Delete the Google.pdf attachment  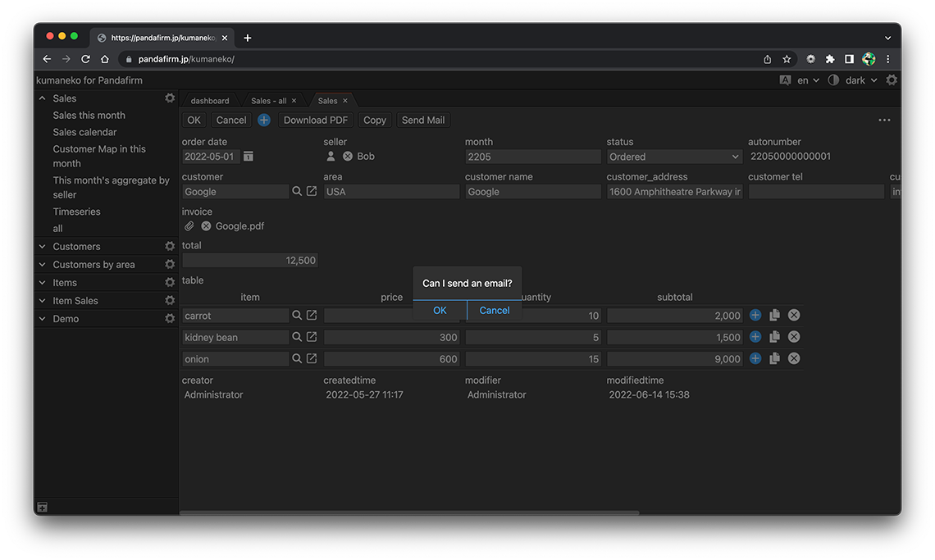(x=206, y=226)
